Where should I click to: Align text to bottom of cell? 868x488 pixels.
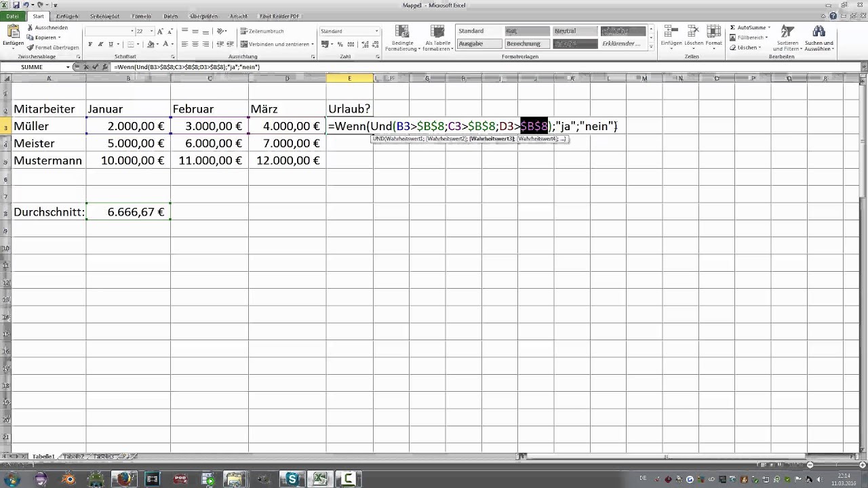click(x=205, y=31)
